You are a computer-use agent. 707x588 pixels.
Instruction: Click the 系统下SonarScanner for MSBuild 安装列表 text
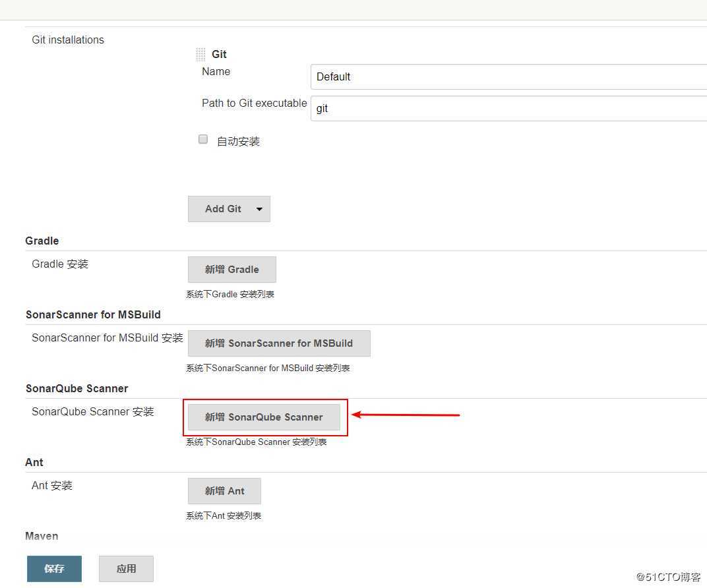tap(268, 368)
